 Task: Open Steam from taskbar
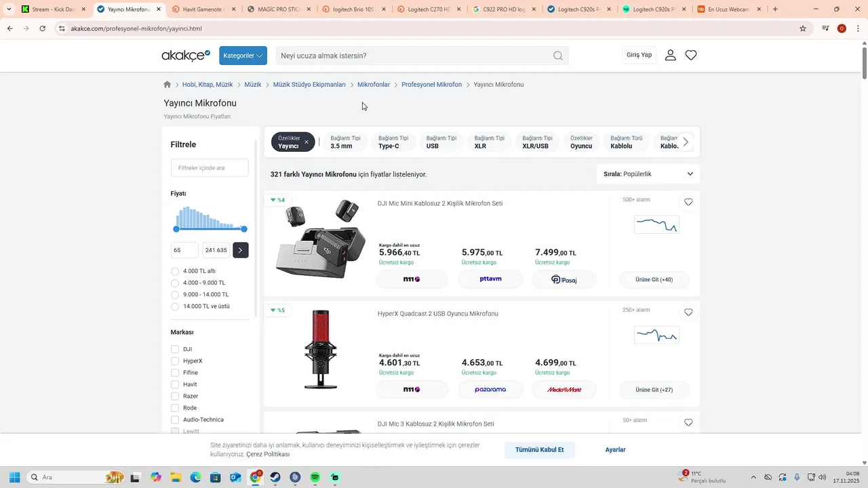click(275, 477)
